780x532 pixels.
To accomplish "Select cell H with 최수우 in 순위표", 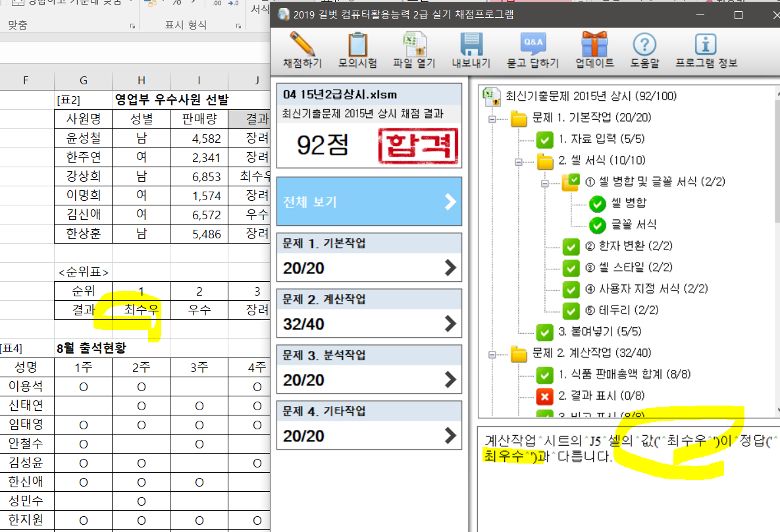I will 141,309.
